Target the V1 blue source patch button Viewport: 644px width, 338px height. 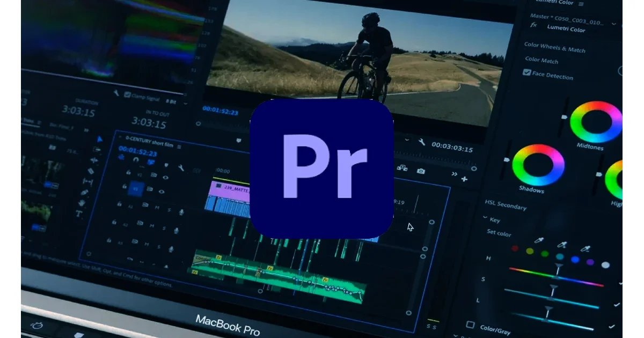click(x=135, y=189)
